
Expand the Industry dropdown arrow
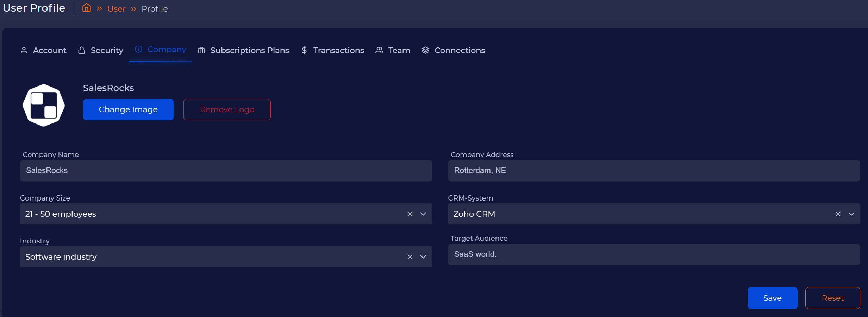(x=423, y=257)
